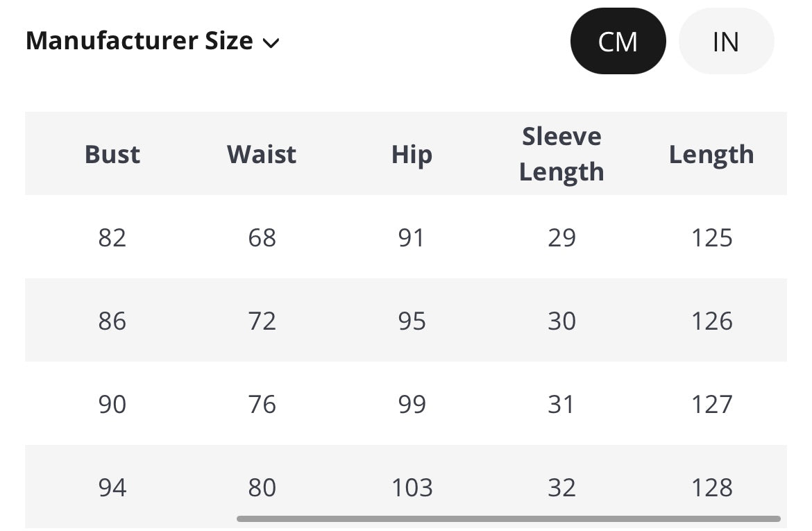Click sleeve length value 30
The width and height of the screenshot is (812, 531).
[x=561, y=321]
